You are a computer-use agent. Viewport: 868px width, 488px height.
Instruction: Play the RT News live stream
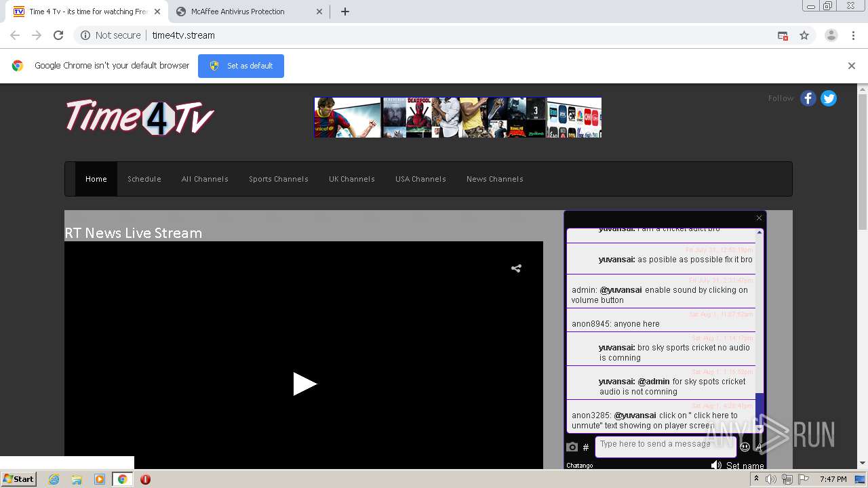(304, 384)
